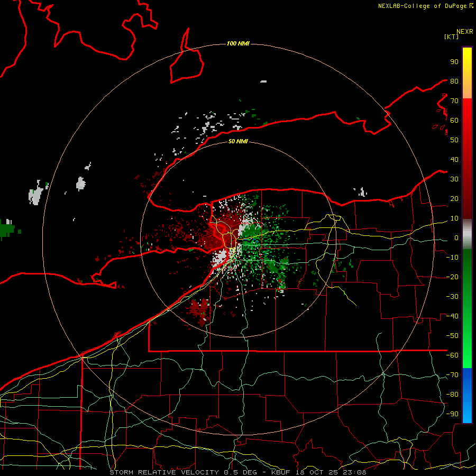This screenshot has height=476, width=476.
Task: Click the -20 value on the velocity scale
Action: (452, 277)
